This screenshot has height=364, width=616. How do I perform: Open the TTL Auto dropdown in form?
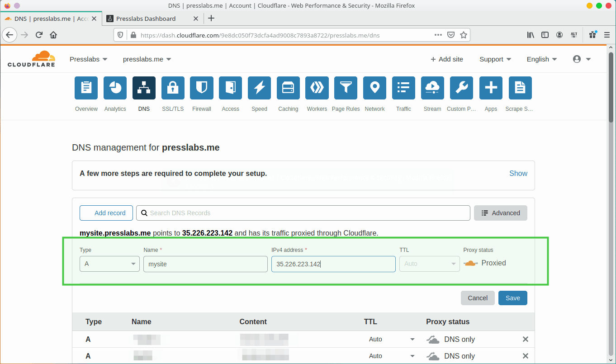(429, 264)
